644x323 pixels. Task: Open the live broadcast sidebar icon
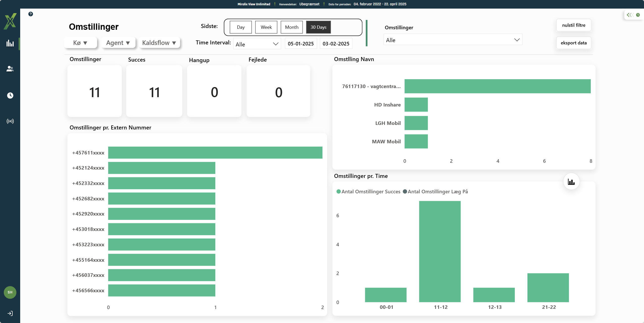[10, 121]
